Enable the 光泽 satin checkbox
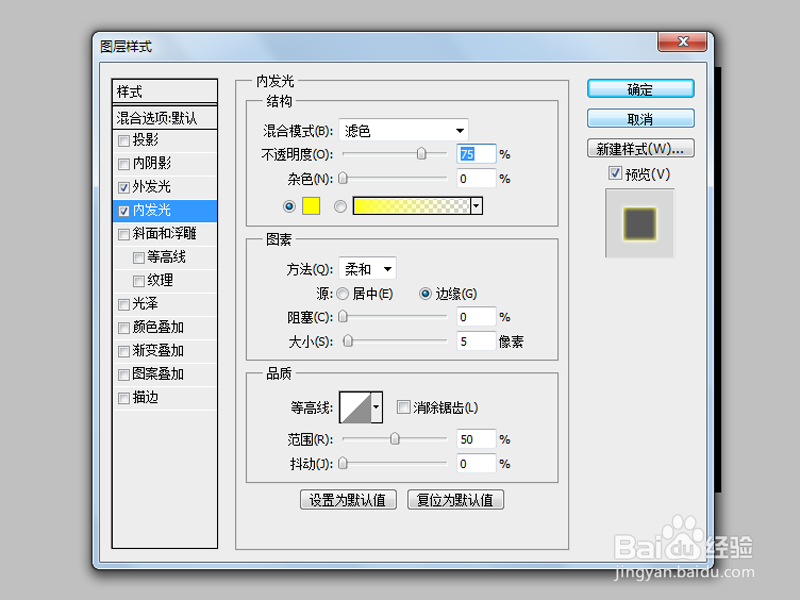Screen dimensions: 800x600 coord(123,305)
